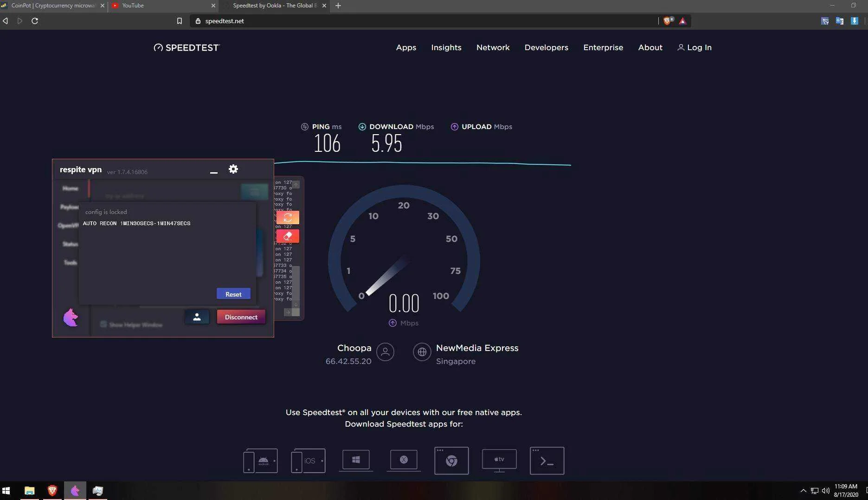
Task: Open Insights menu on Speedtest
Action: point(446,47)
